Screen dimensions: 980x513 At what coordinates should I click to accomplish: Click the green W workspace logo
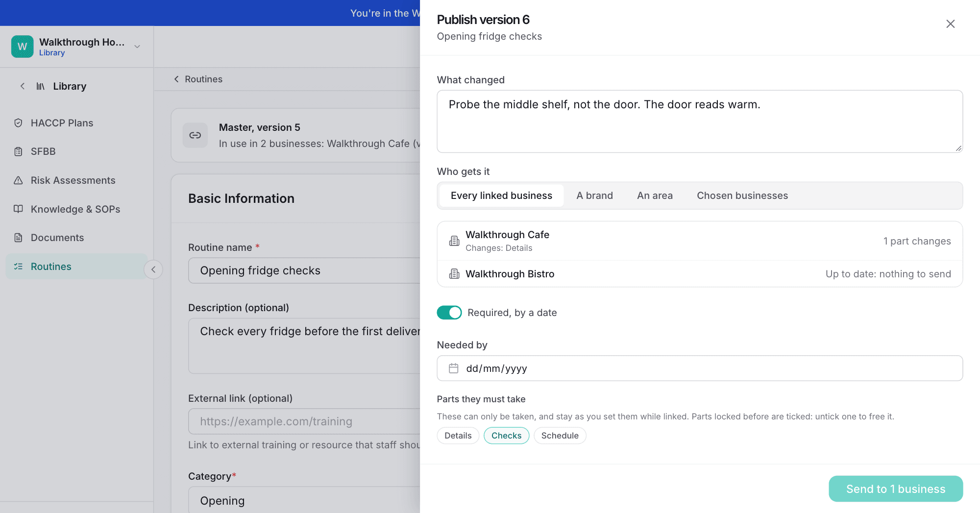23,47
